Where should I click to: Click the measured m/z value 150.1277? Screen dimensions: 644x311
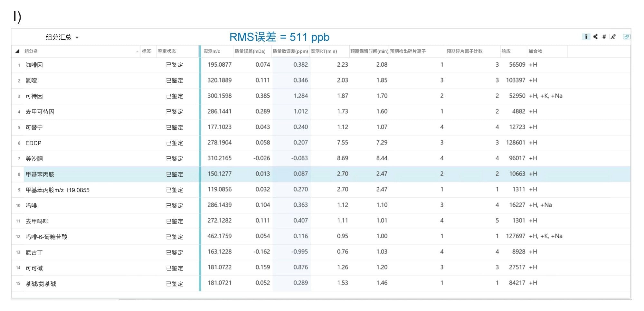tap(219, 174)
